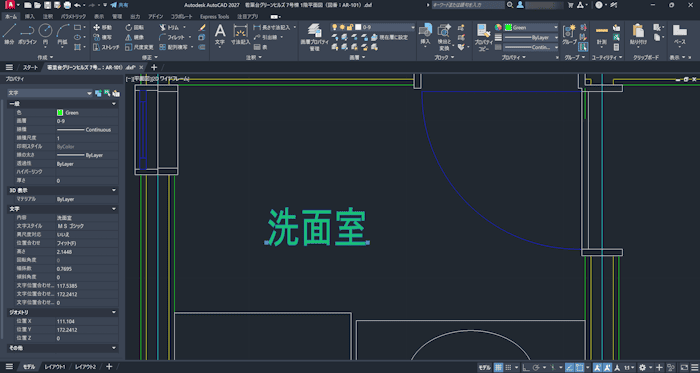The height and width of the screenshot is (373, 700).
Task: Open the linetype Contin... dropdown in ribbon
Action: 531,47
